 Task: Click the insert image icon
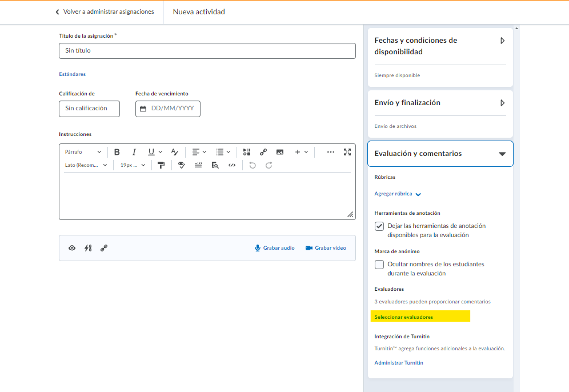tap(280, 152)
